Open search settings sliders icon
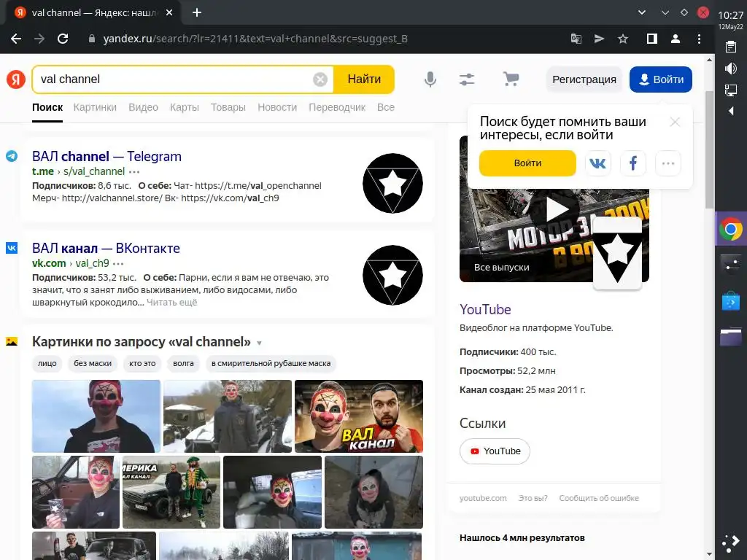The height and width of the screenshot is (560, 747). pos(467,79)
